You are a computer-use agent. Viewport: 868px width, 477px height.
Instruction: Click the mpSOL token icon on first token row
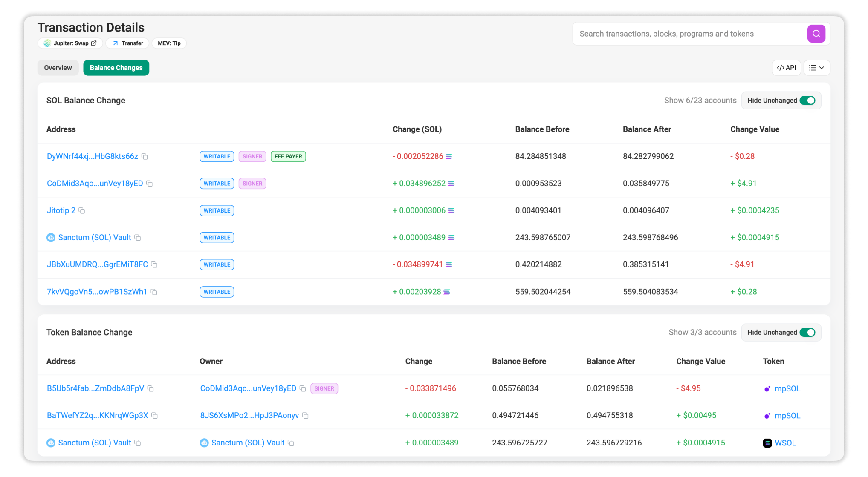pyautogui.click(x=767, y=388)
